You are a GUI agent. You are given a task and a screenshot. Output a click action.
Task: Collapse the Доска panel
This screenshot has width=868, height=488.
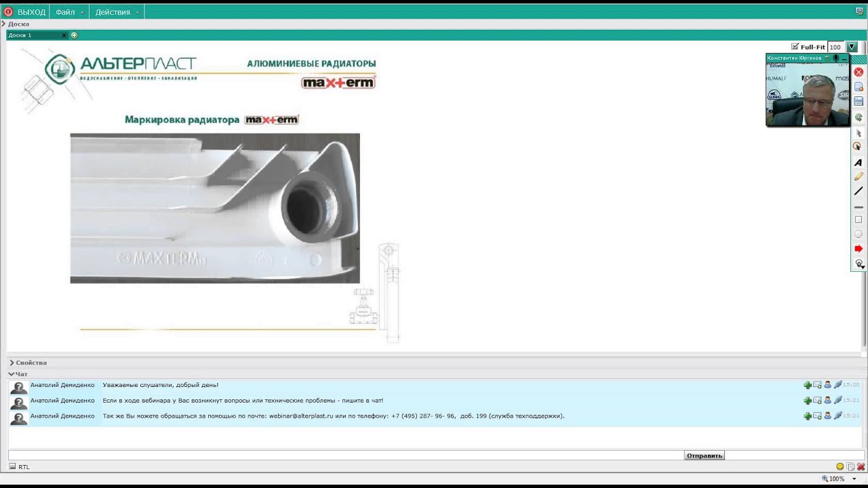pyautogui.click(x=3, y=24)
